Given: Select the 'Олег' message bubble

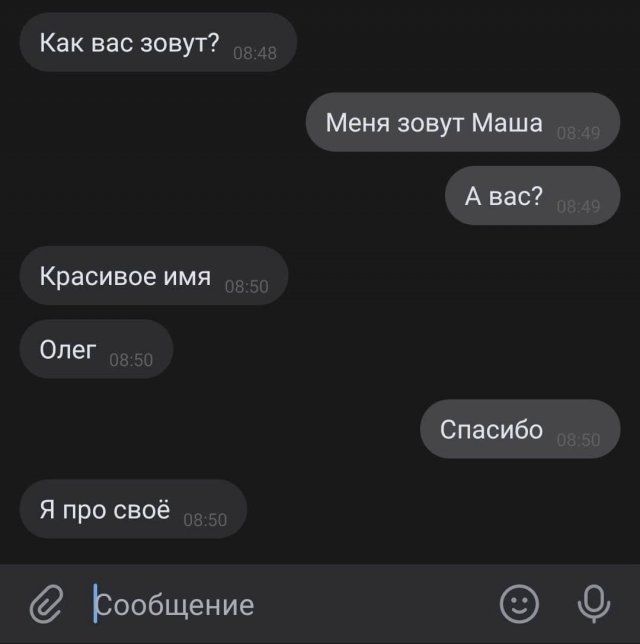Looking at the screenshot, I should click(x=96, y=349).
